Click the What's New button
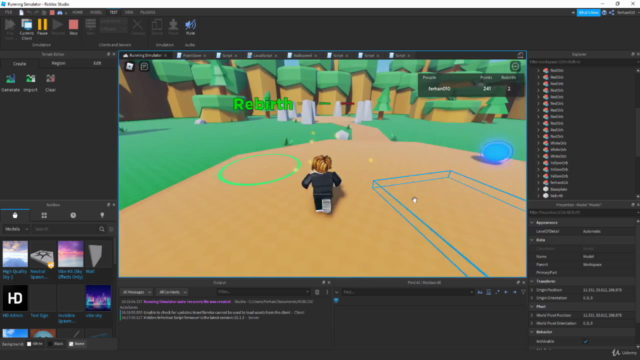 pyautogui.click(x=588, y=13)
